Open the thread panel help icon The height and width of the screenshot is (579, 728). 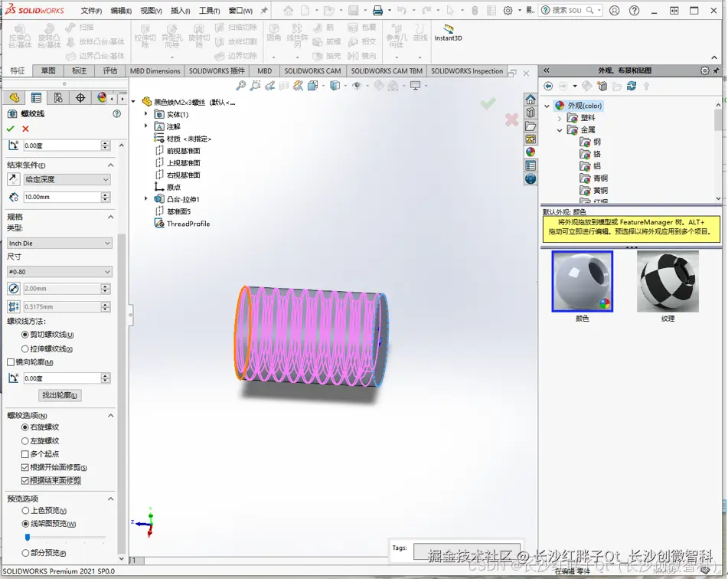click(x=117, y=113)
